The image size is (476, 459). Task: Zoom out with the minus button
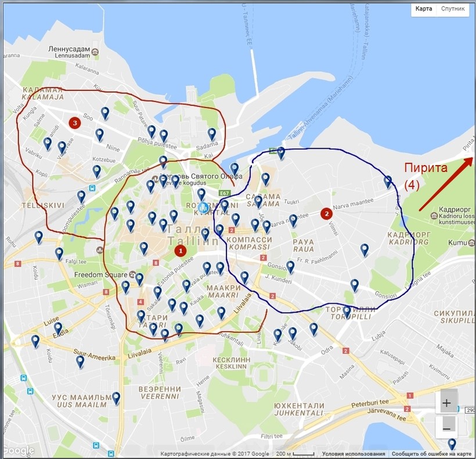(x=446, y=428)
